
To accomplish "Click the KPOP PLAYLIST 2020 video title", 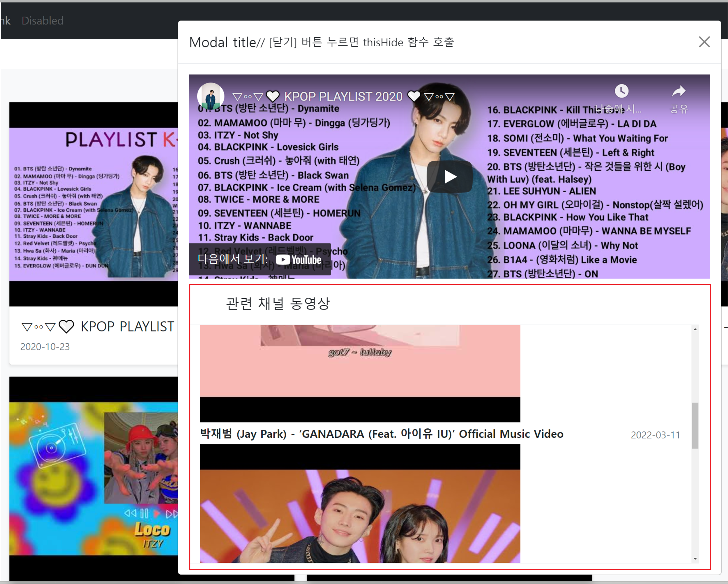I will click(343, 96).
